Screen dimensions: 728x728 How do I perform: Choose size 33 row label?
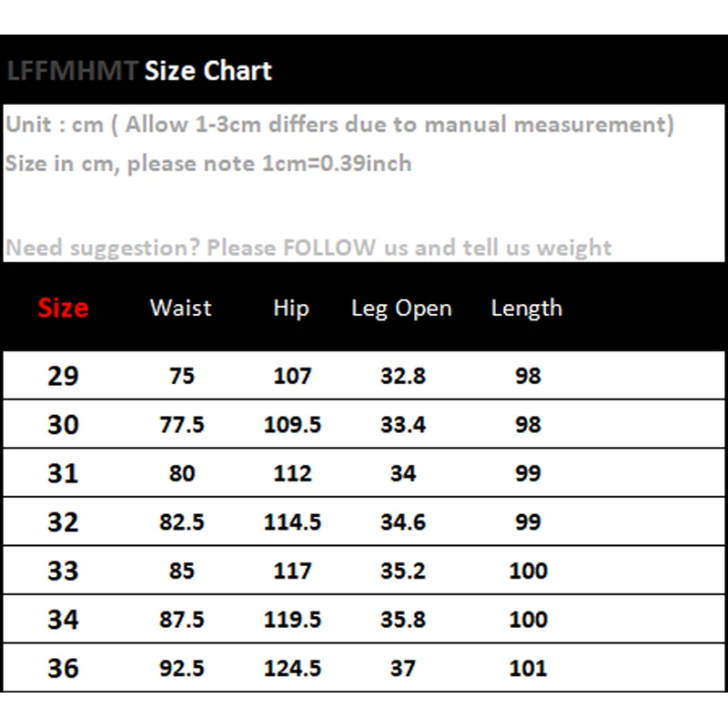(x=63, y=571)
